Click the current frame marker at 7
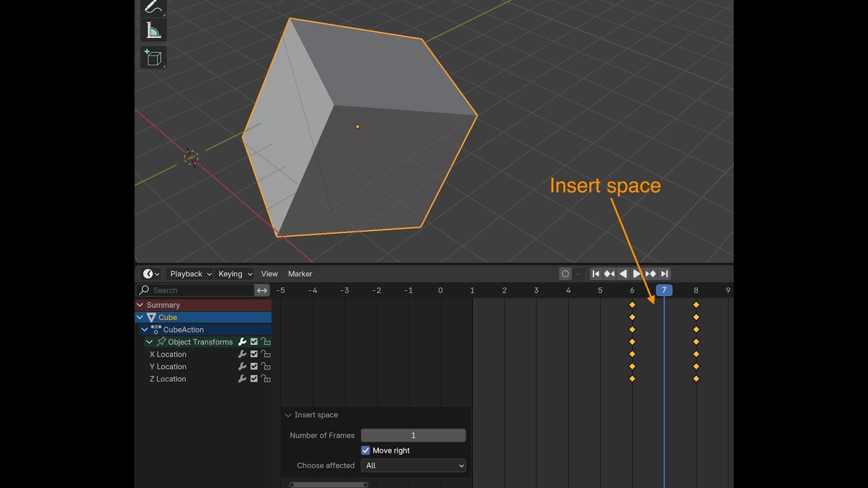Viewport: 868px width, 488px height. (664, 290)
